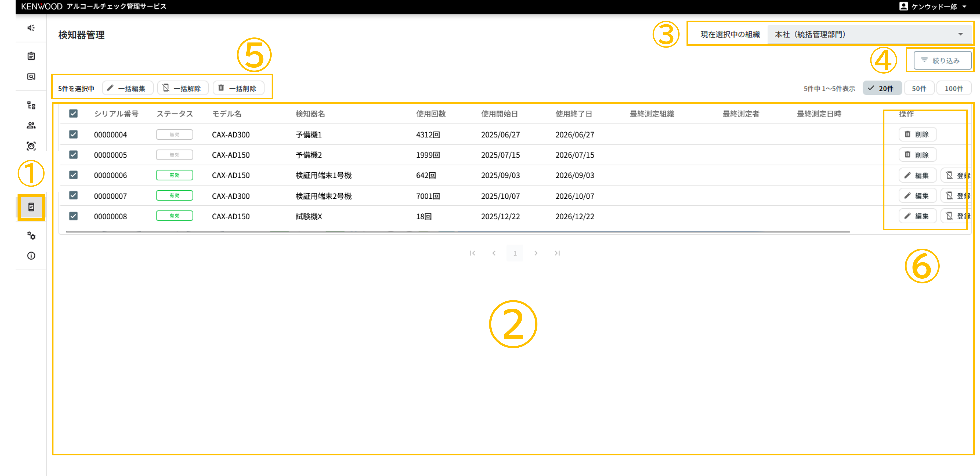Toggle the select-all header checkbox
980x476 pixels.
click(73, 113)
